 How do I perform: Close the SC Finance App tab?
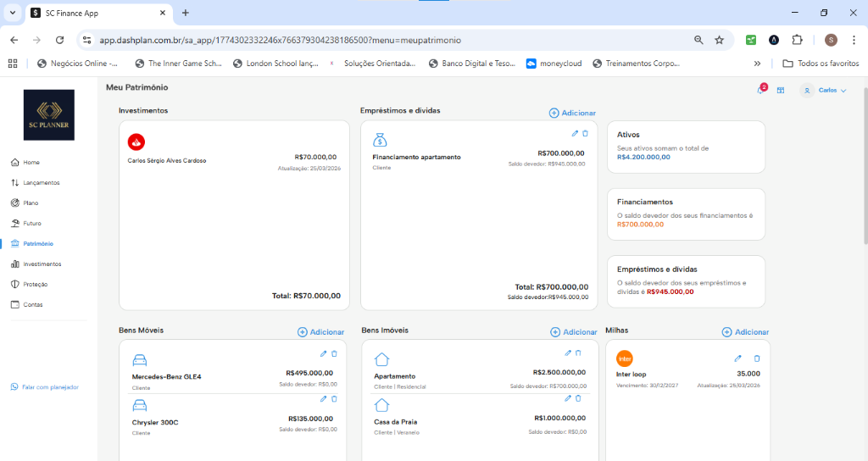(163, 13)
